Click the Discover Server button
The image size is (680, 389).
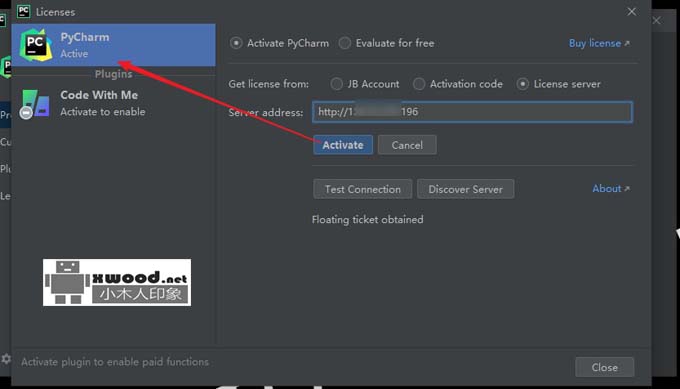pyautogui.click(x=466, y=189)
